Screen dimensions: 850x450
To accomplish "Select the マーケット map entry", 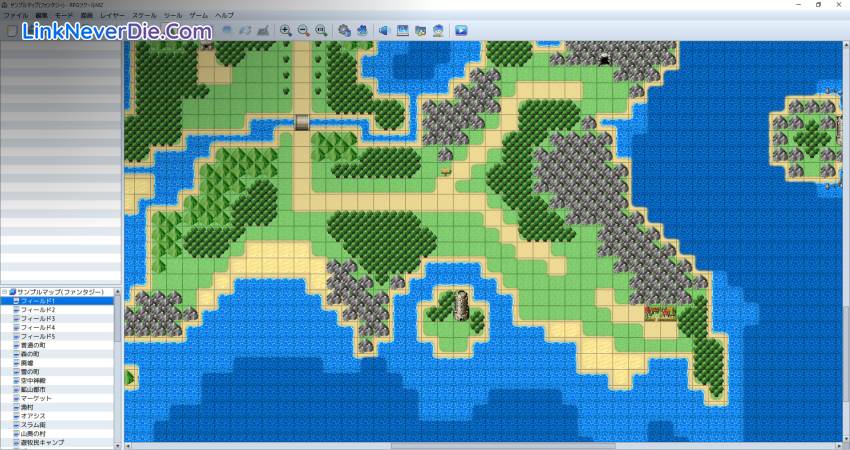I will tap(36, 398).
